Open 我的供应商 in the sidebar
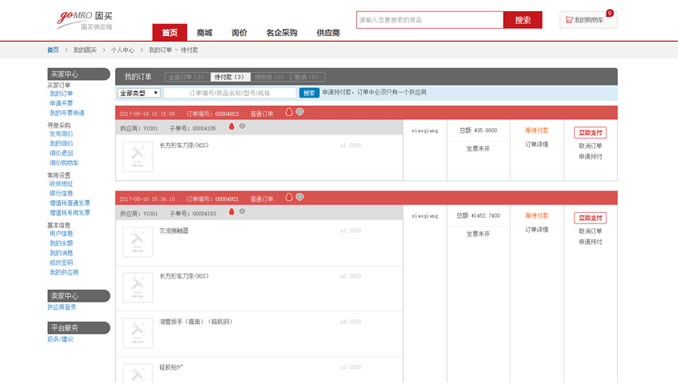The image size is (678, 383). point(64,272)
